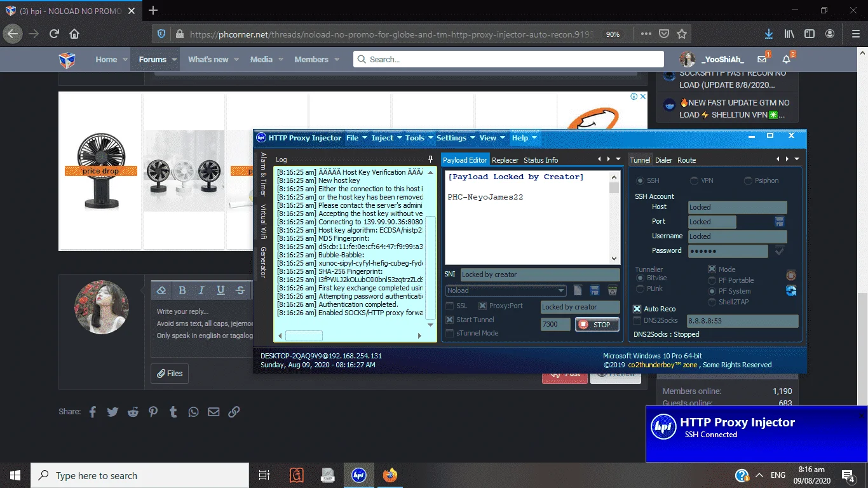The width and height of the screenshot is (868, 488).
Task: Open the Alarm & Timer side panel
Action: click(264, 173)
